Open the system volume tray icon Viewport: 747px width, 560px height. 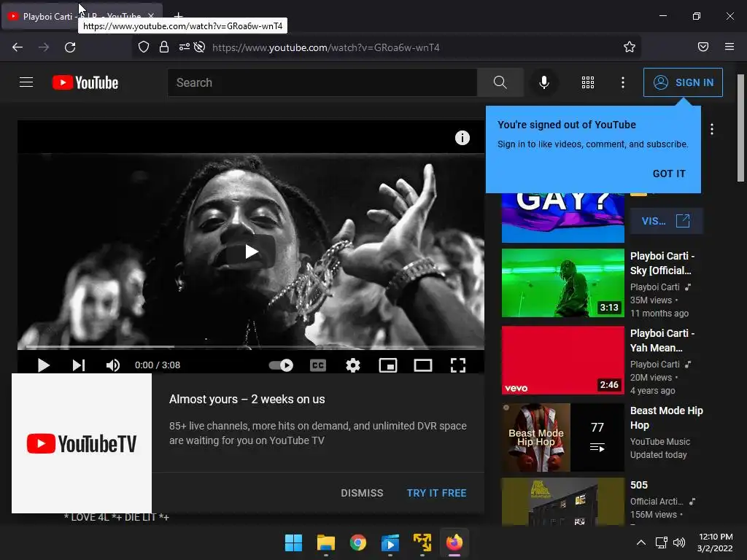679,542
